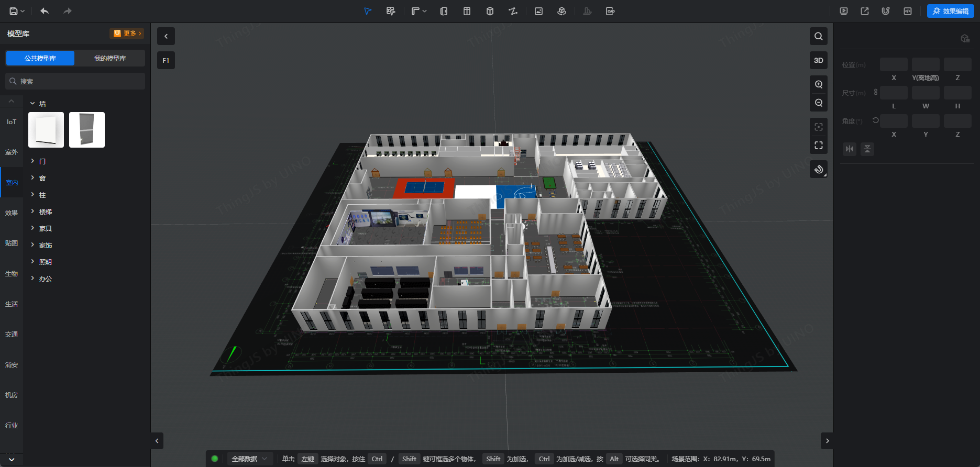Toggle the size proportion lock link
The width and height of the screenshot is (980, 467).
[875, 92]
